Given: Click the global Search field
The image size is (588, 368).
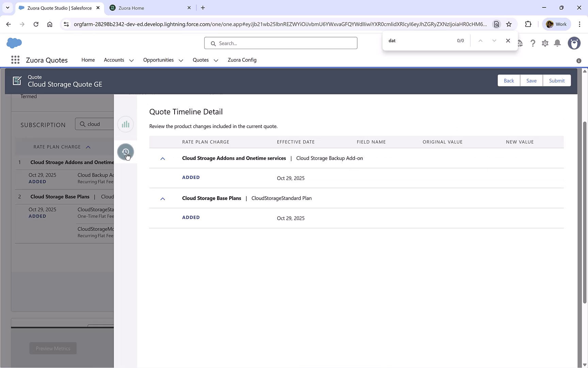Looking at the screenshot, I should (x=280, y=43).
